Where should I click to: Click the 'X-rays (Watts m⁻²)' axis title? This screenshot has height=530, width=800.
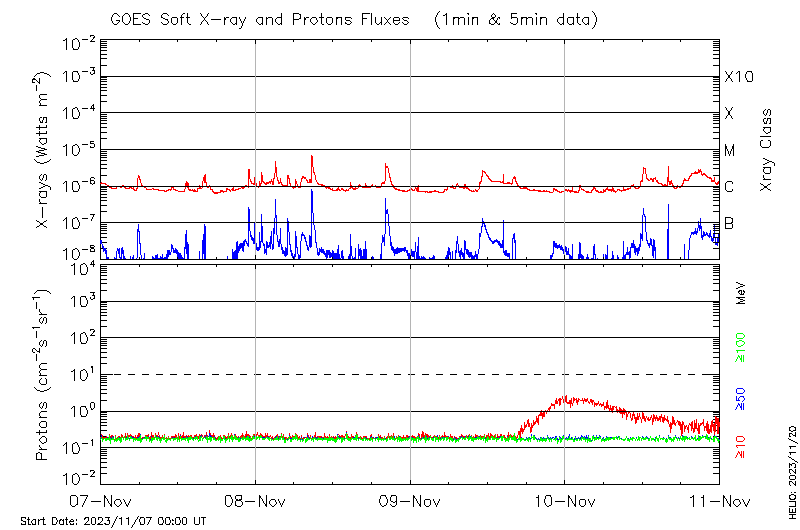(x=43, y=150)
